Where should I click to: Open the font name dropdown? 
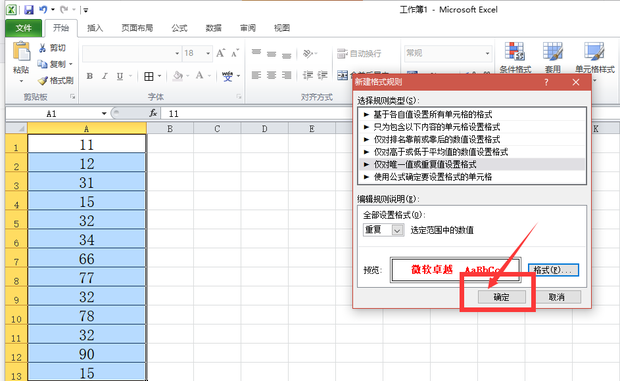(177, 53)
